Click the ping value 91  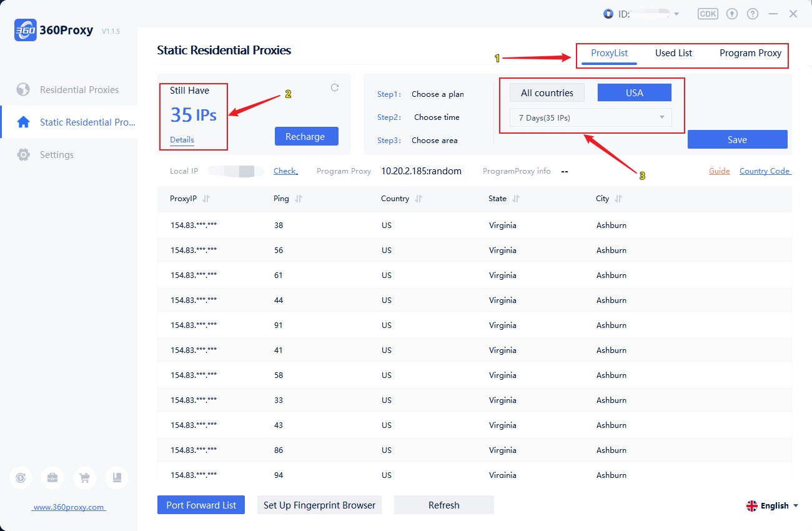tap(279, 325)
